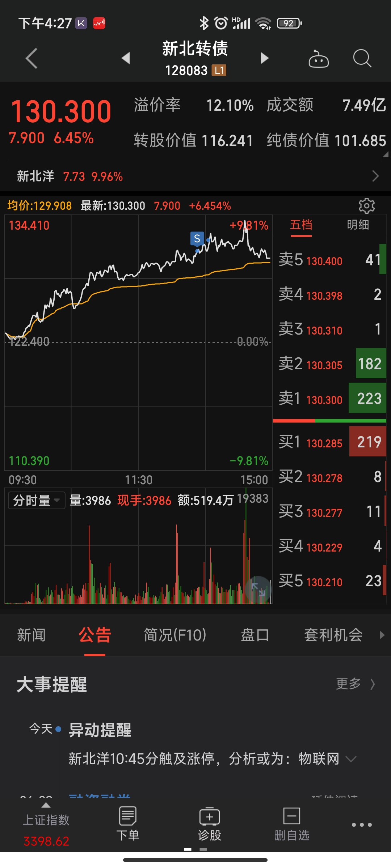Select 买4 price 130.229 row
Image resolution: width=391 pixels, height=868 pixels.
pyautogui.click(x=329, y=546)
